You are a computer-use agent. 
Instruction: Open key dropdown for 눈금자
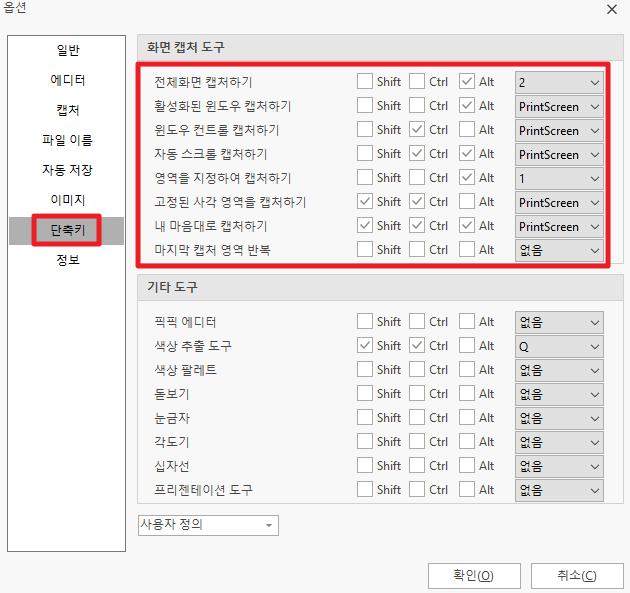click(x=559, y=418)
